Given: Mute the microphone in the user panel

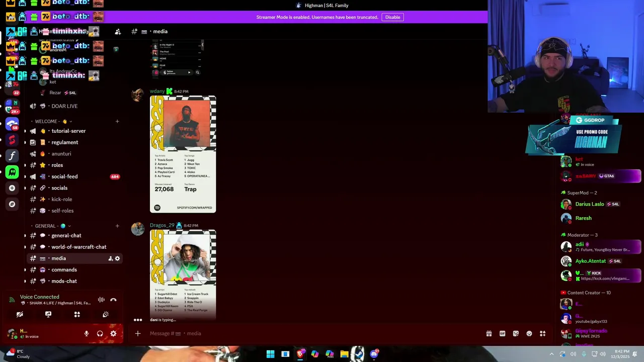Looking at the screenshot, I should click(x=87, y=333).
